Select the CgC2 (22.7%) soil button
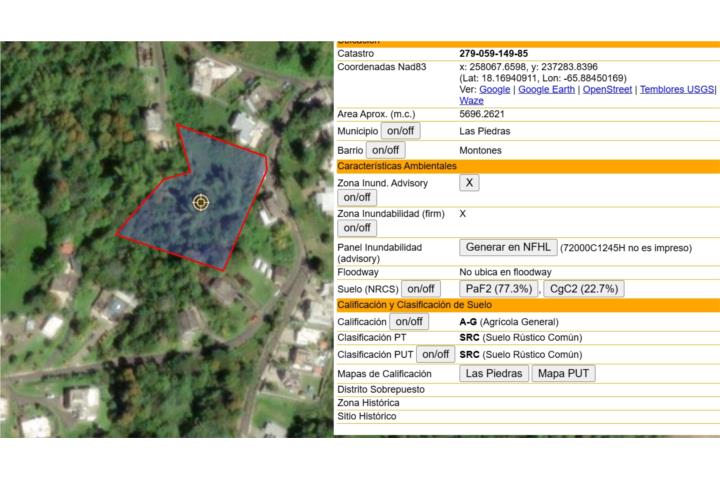 [583, 289]
